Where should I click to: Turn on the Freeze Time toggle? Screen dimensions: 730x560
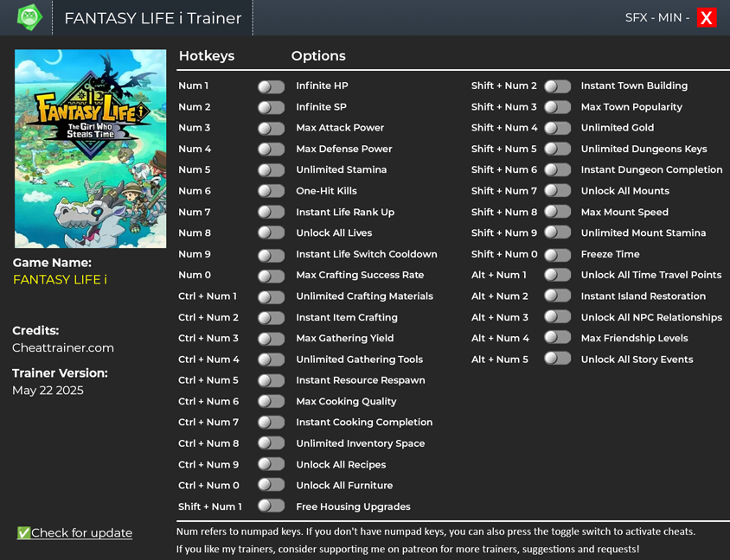click(x=557, y=255)
